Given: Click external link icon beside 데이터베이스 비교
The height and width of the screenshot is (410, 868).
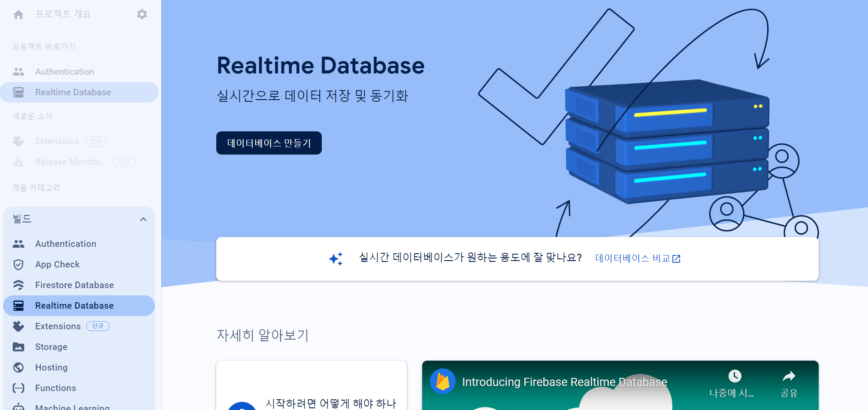Looking at the screenshot, I should click(677, 258).
